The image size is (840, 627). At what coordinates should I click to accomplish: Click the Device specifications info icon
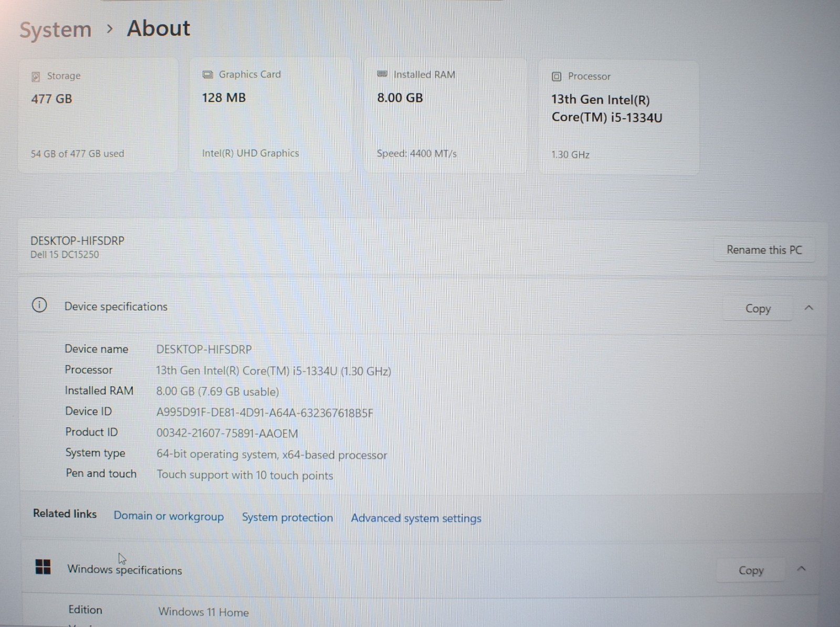pyautogui.click(x=39, y=305)
